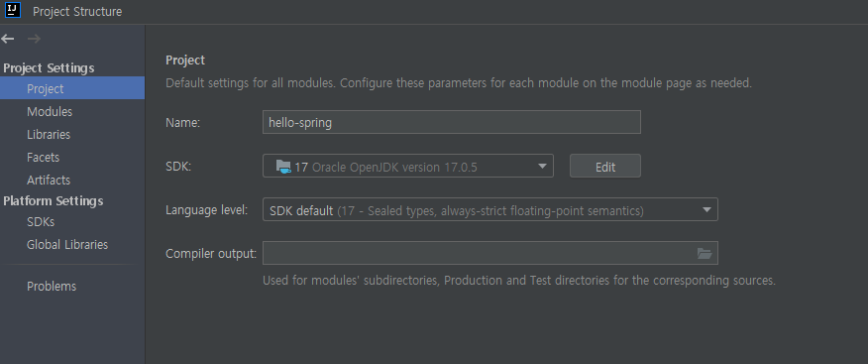The image size is (868, 364).
Task: Click the forward arrow navigation icon
Action: point(34,39)
